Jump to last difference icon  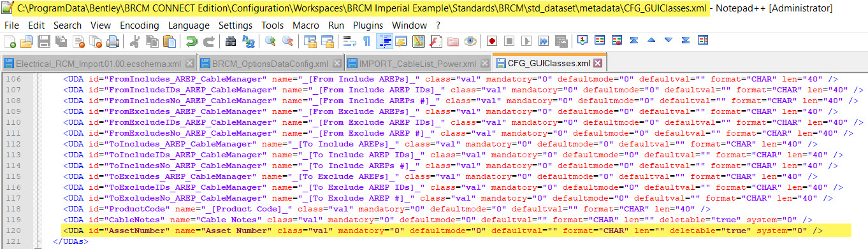(x=686, y=40)
